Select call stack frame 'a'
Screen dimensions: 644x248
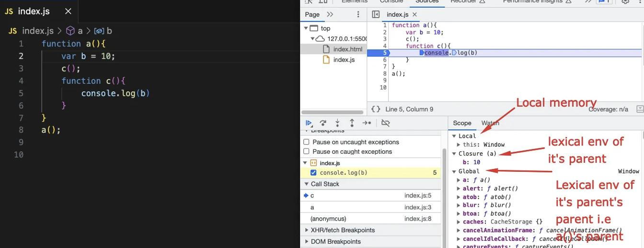pos(370,207)
